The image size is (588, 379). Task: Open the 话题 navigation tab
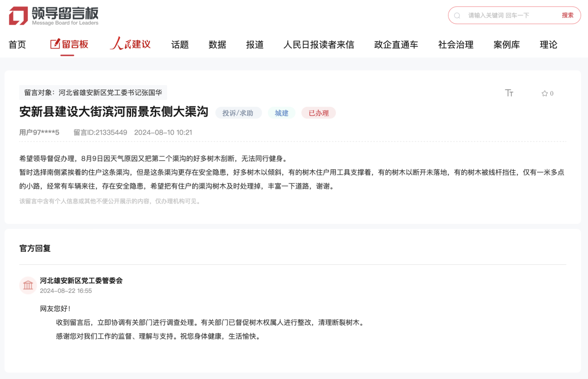coord(180,45)
